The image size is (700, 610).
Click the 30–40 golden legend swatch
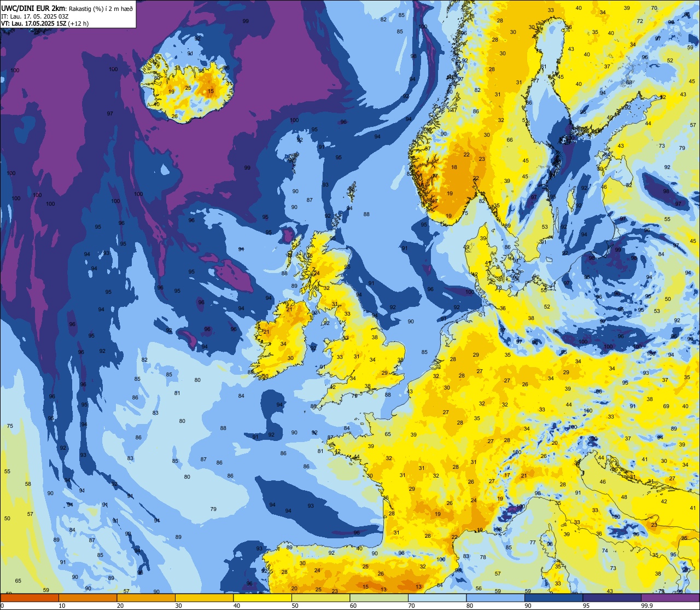tap(204, 597)
